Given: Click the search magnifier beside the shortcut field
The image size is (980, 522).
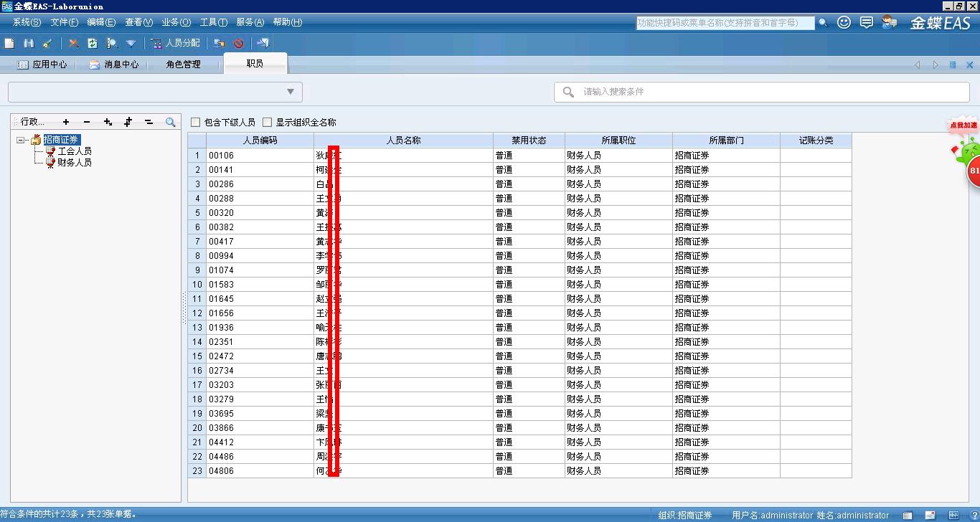Looking at the screenshot, I should pyautogui.click(x=823, y=23).
